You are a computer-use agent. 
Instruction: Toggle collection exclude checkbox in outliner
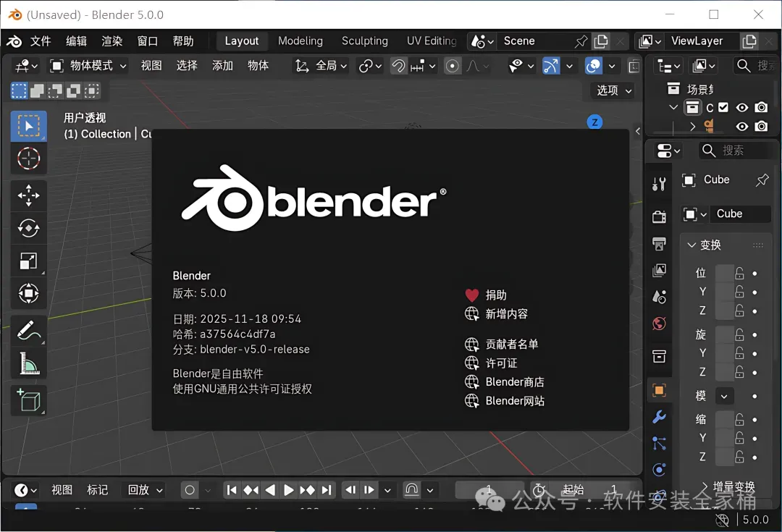[723, 107]
